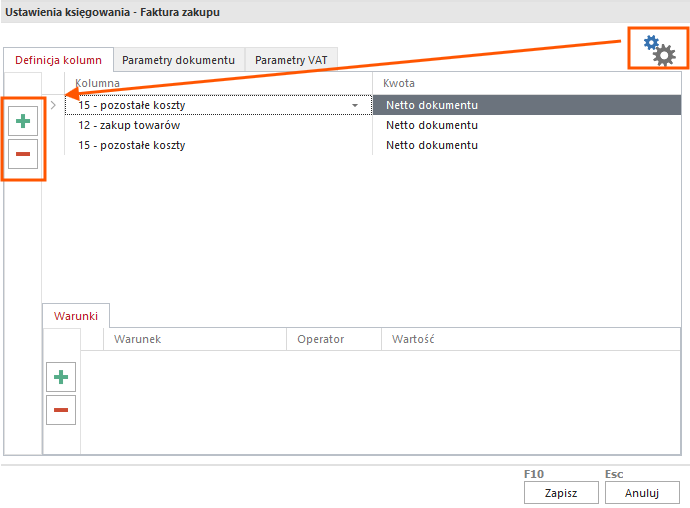Sort by the Kolumna header

click(x=98, y=83)
